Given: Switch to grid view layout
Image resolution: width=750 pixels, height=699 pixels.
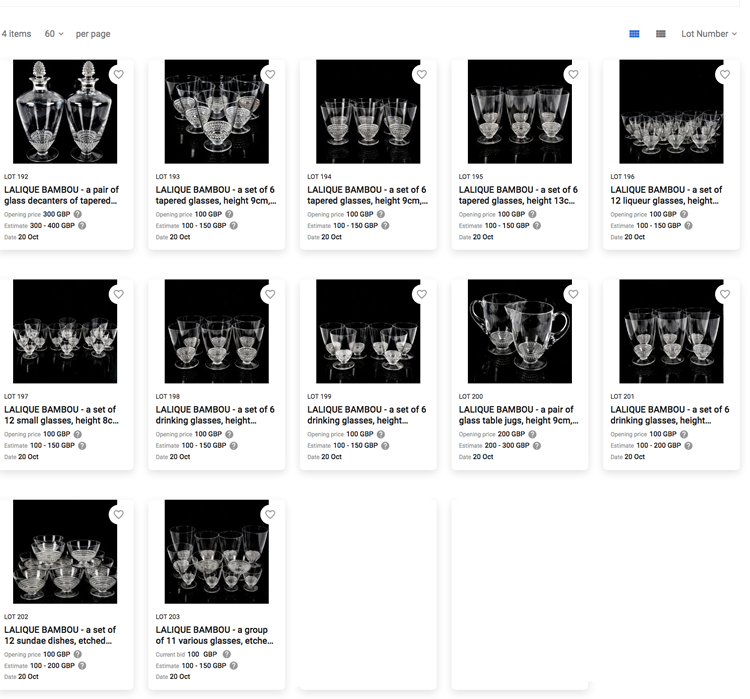Looking at the screenshot, I should (x=634, y=34).
